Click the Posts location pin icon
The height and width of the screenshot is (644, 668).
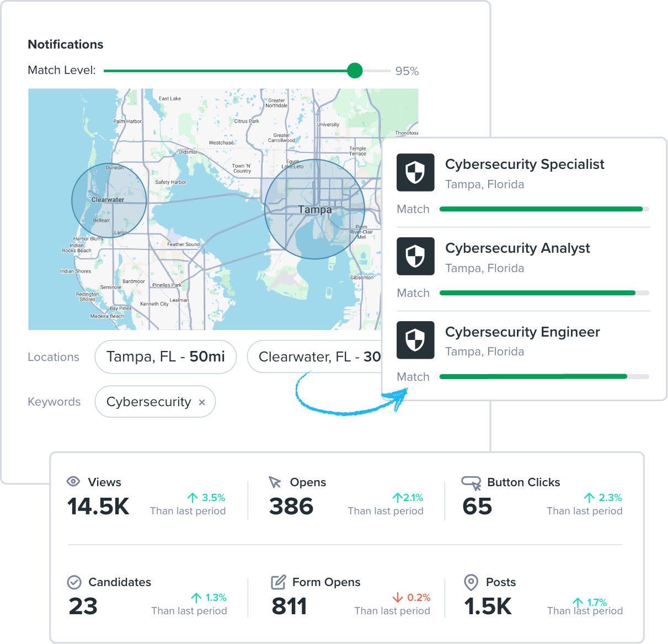[x=471, y=582]
